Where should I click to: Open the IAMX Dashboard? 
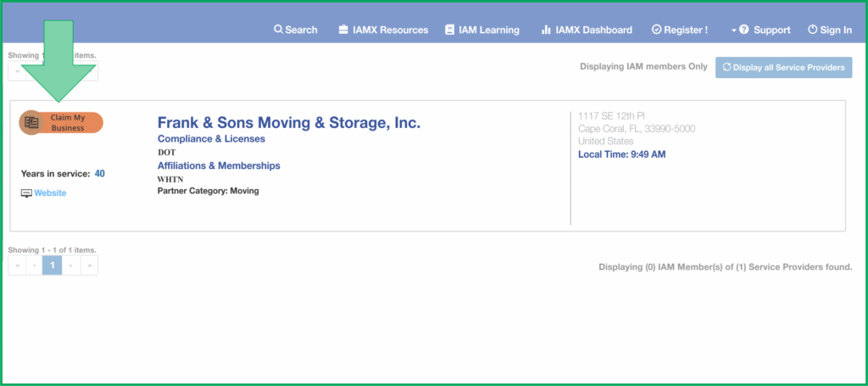point(587,30)
